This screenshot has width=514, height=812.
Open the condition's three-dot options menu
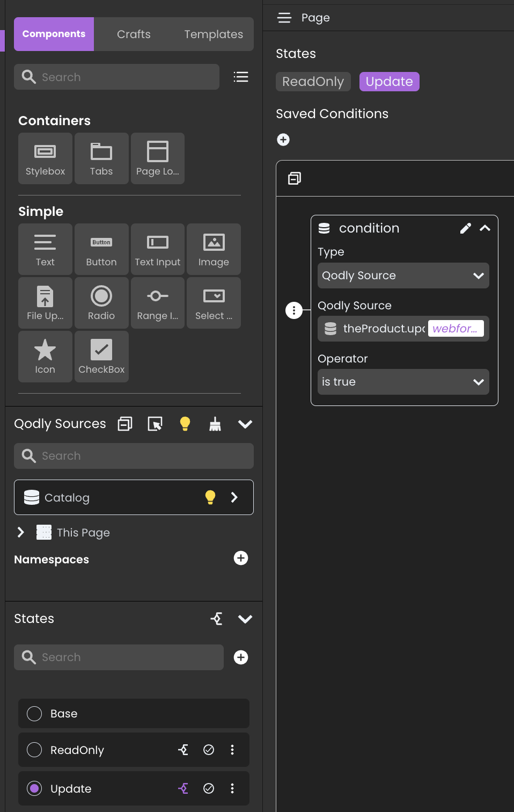293,310
